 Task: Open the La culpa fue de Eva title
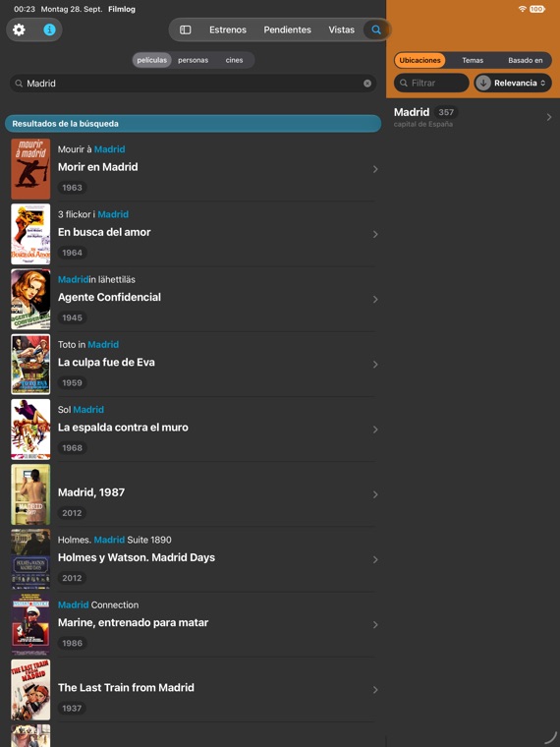coord(106,362)
